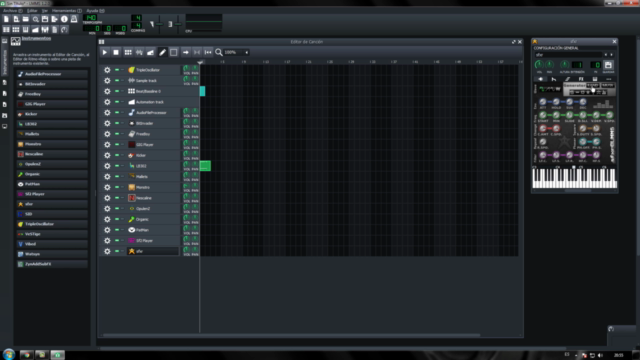Image resolution: width=640 pixels, height=360 pixels.
Task: Go to next preset arrow in sfxr window
Action: coord(611,55)
